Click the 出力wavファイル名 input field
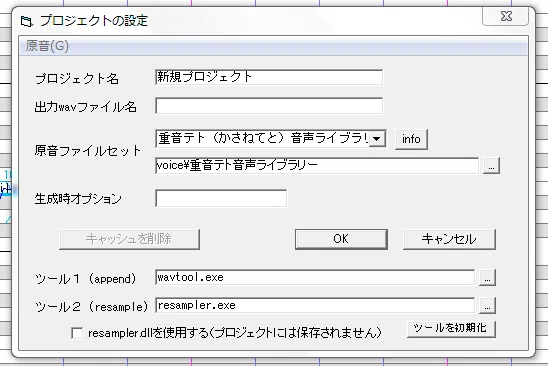548x366 pixels. click(269, 106)
